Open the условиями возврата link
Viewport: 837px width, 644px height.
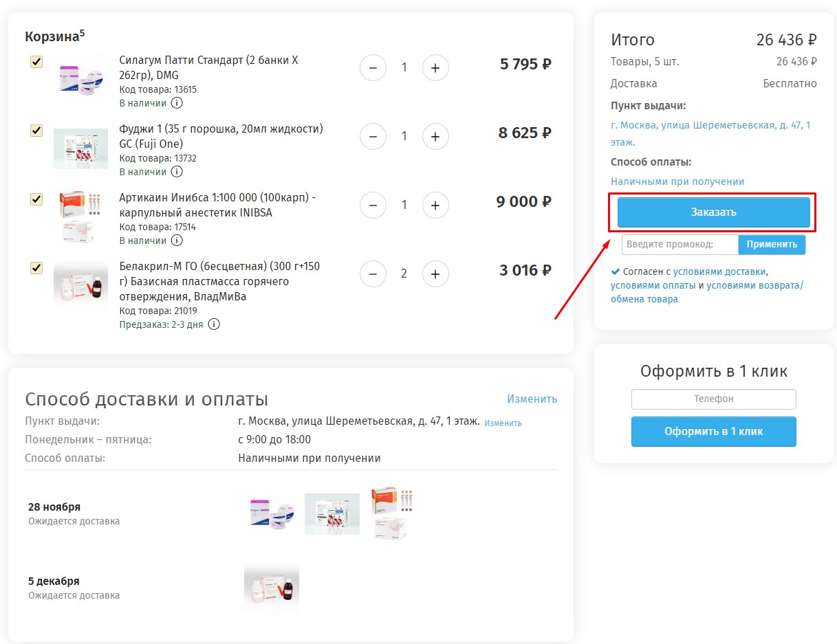754,285
